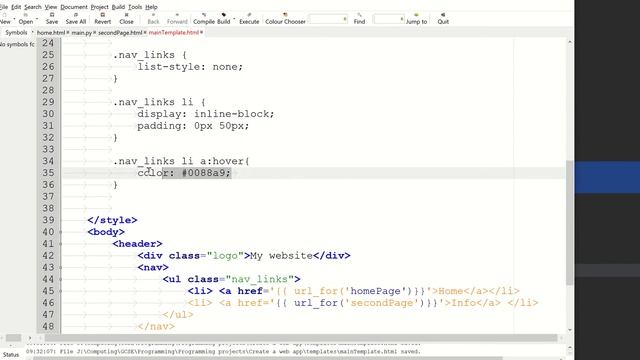
Task: Save the current file via Save icon
Action: click(x=52, y=18)
